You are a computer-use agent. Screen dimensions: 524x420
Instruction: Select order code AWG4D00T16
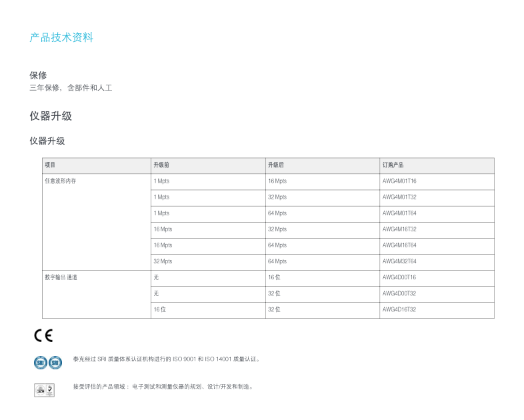399,277
